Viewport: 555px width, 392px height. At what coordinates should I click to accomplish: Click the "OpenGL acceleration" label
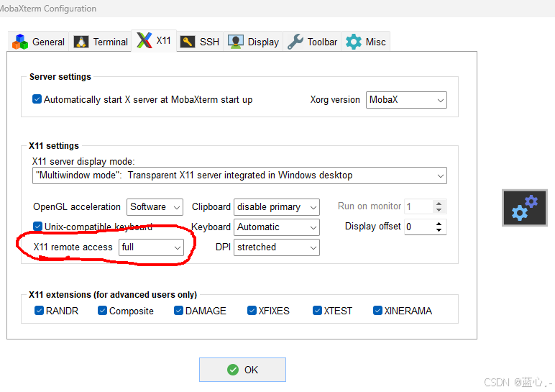tap(77, 207)
